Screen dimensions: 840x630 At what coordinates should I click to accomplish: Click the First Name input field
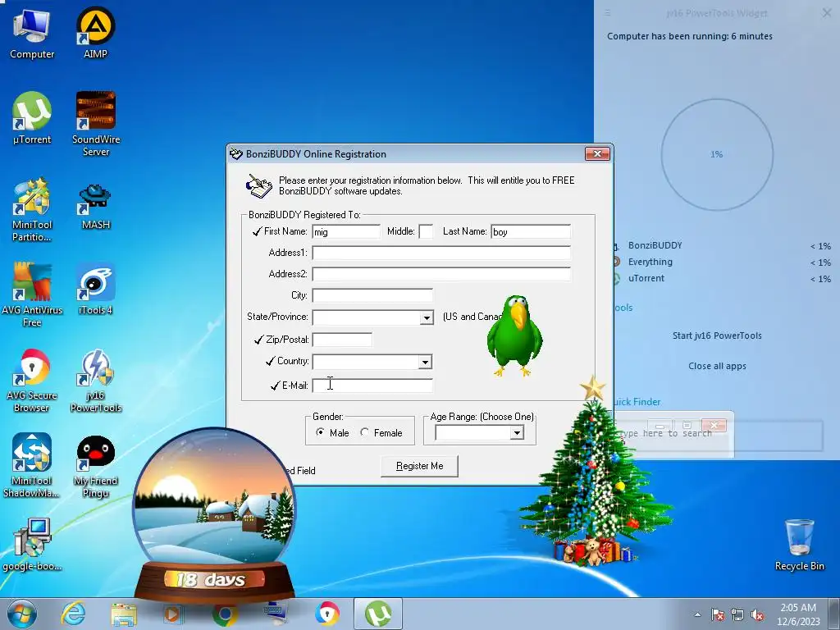click(346, 232)
